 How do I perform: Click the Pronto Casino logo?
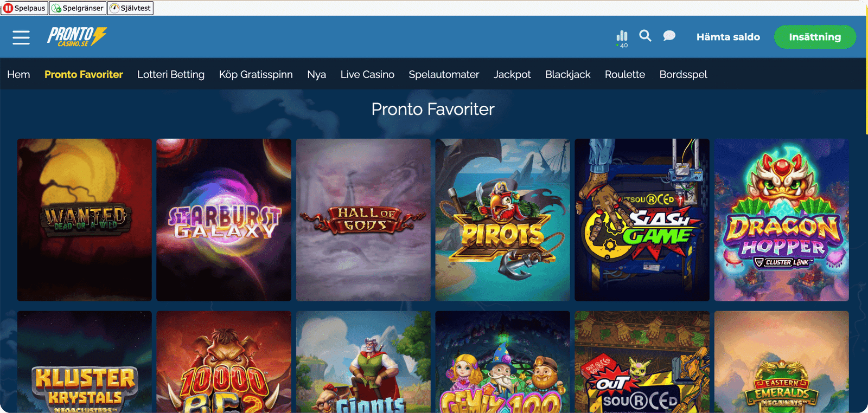tap(77, 37)
